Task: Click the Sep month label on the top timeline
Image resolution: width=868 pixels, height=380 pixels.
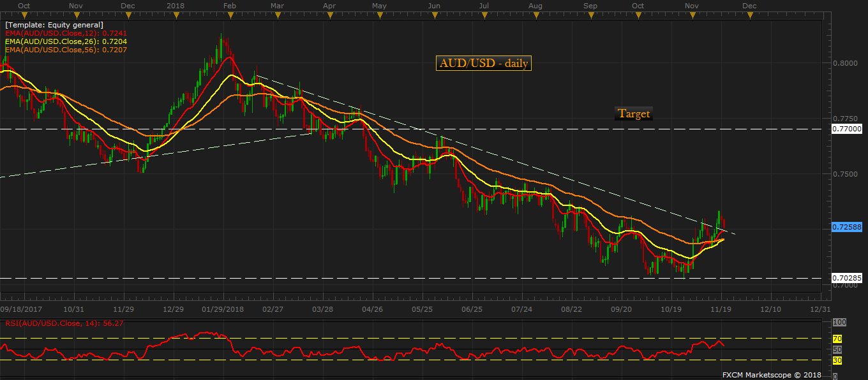Action: click(590, 5)
